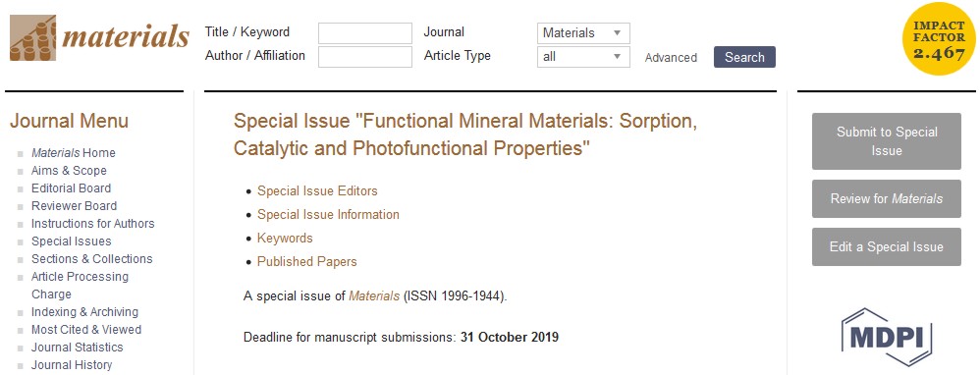Choose Edit a Special Issue button
980x375 pixels.
click(887, 246)
